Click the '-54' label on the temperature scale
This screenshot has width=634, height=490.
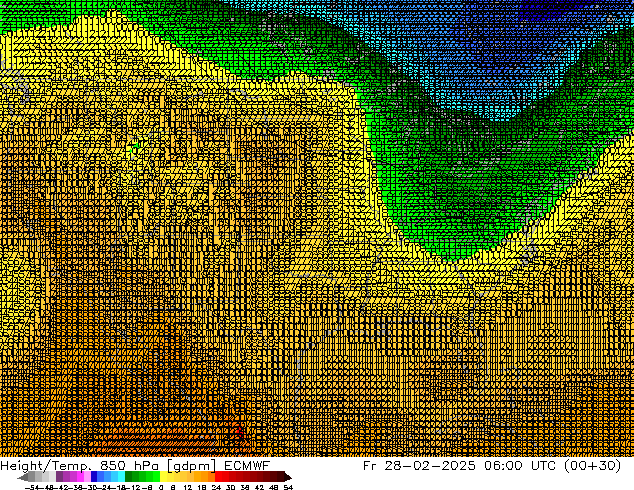31,487
